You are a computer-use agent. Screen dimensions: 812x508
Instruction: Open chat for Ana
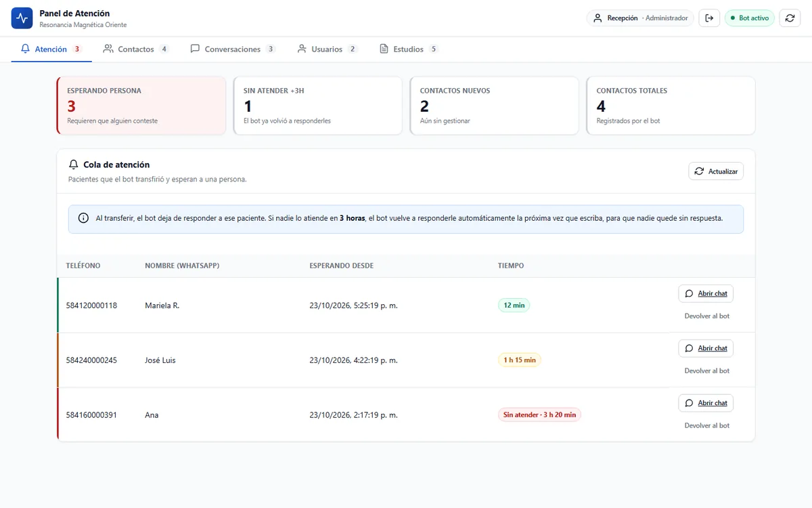coord(706,403)
